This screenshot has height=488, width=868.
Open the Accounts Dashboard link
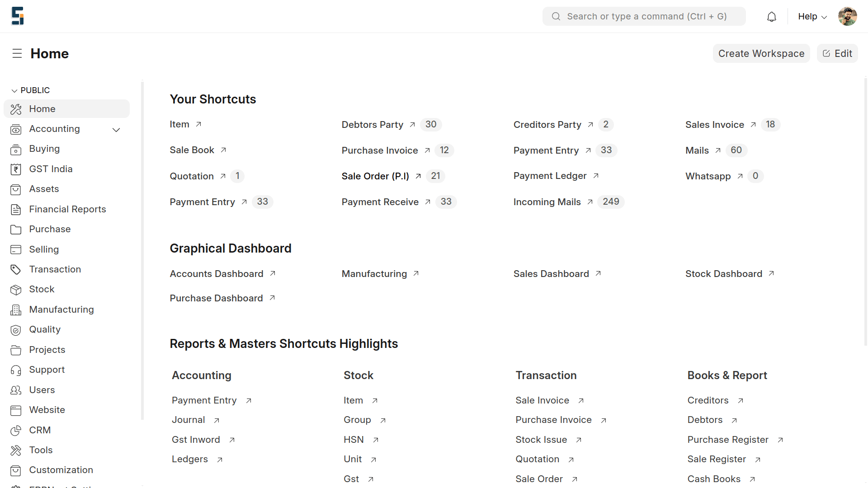point(217,273)
